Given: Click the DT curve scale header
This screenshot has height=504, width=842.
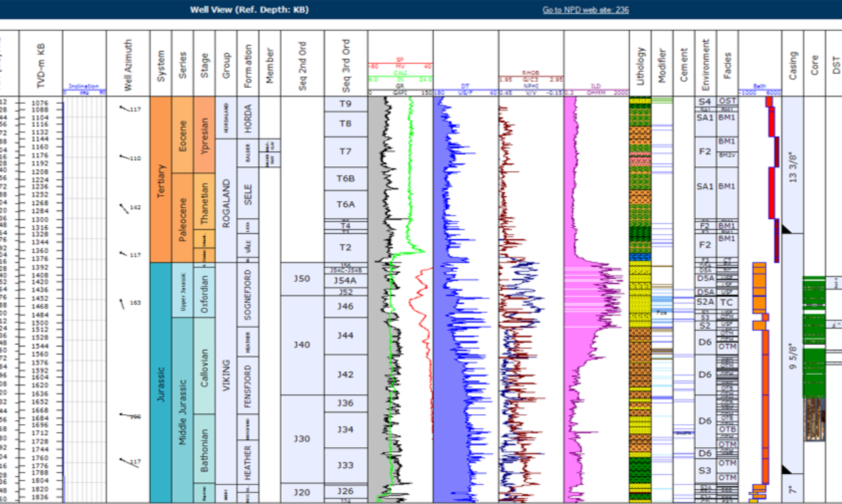Looking at the screenshot, I should 465,89.
